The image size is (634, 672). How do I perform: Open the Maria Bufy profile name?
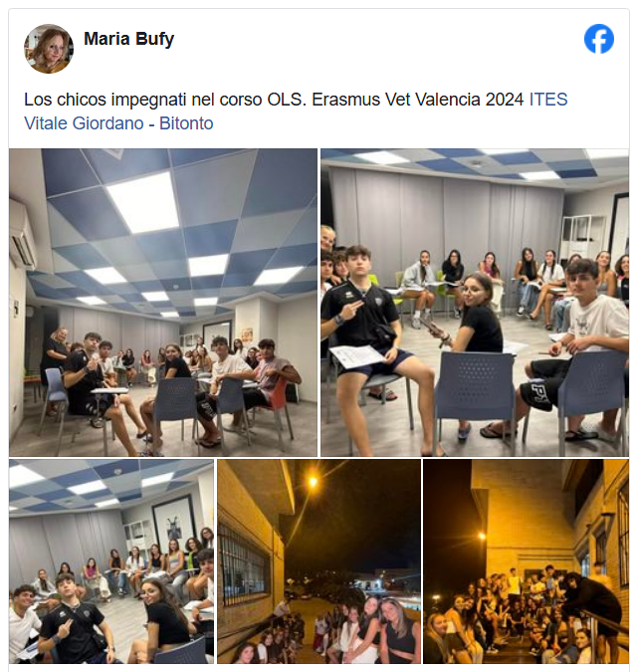[129, 39]
